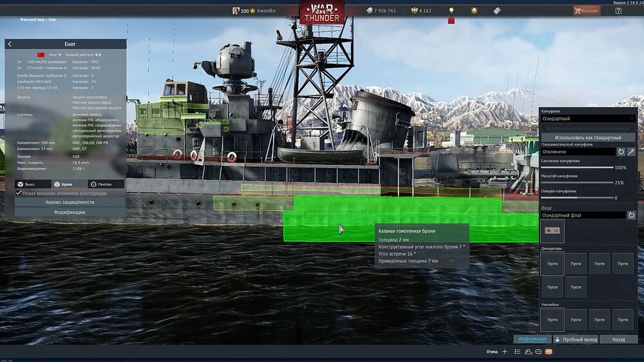Click the Golden Eagles balance 4 162
This screenshot has height=362, width=644.
[x=421, y=11]
